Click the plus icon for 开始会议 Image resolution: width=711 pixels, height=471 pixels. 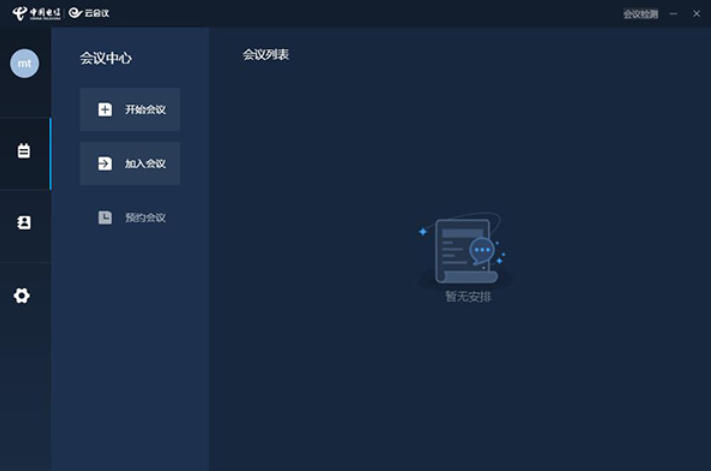point(105,110)
